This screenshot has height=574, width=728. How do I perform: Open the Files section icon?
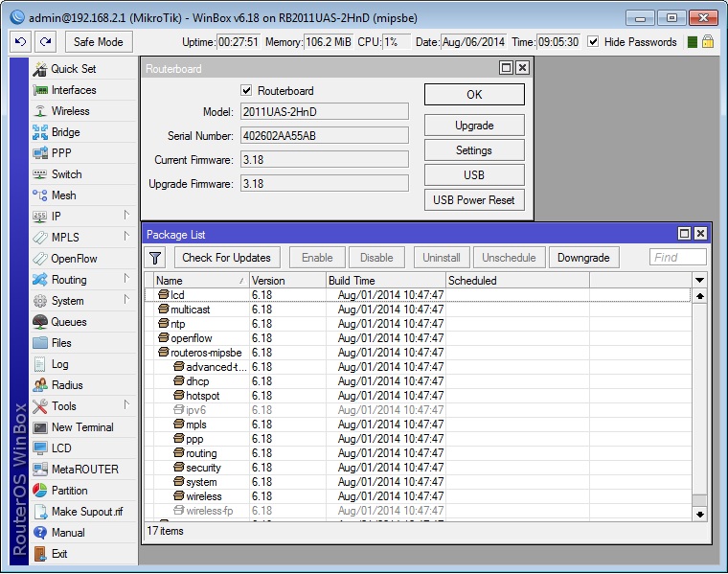(40, 343)
